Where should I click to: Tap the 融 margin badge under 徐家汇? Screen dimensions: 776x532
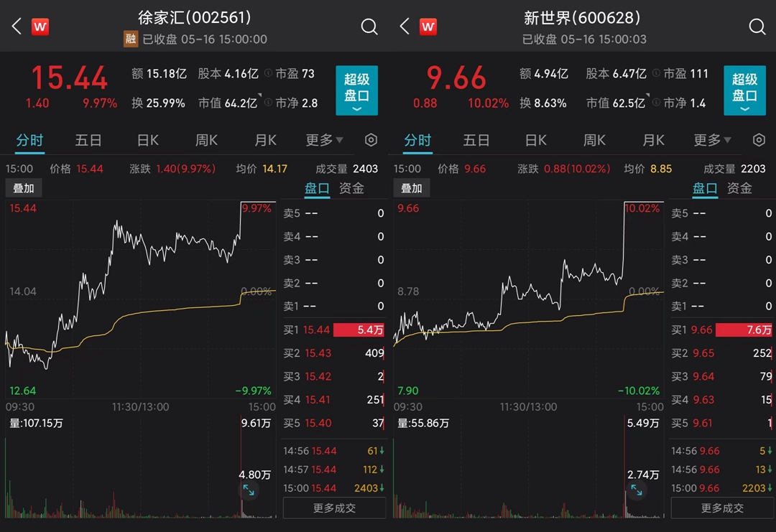click(x=131, y=39)
